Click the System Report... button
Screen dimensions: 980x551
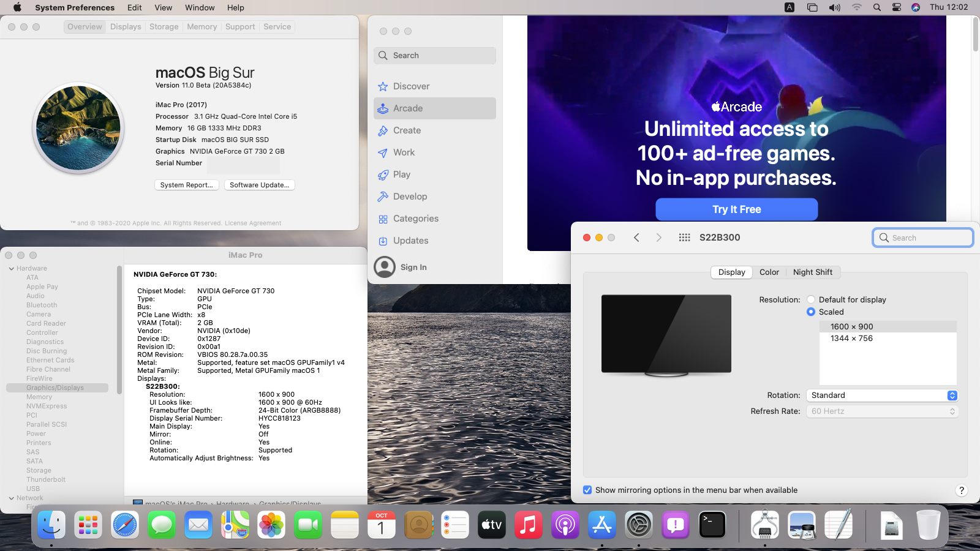[187, 185]
